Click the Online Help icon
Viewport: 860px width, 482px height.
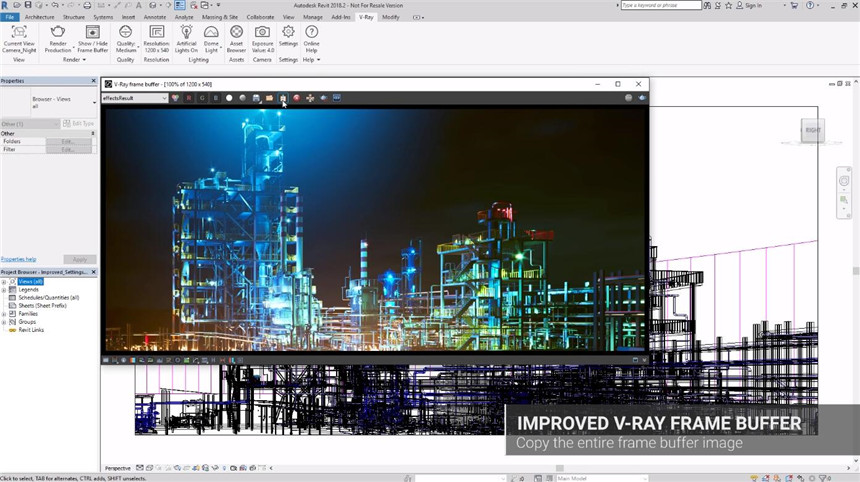tap(312, 35)
